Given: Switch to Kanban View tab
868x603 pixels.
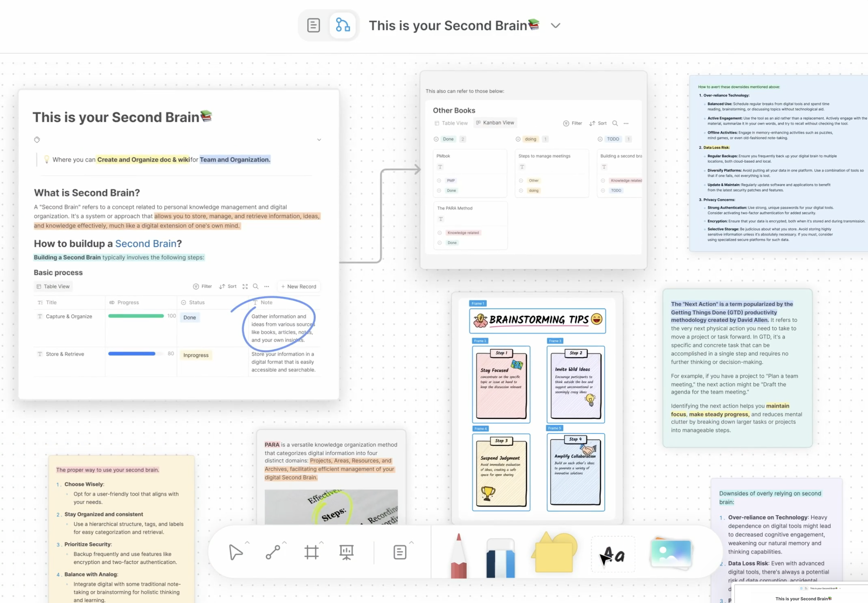Looking at the screenshot, I should coord(495,123).
